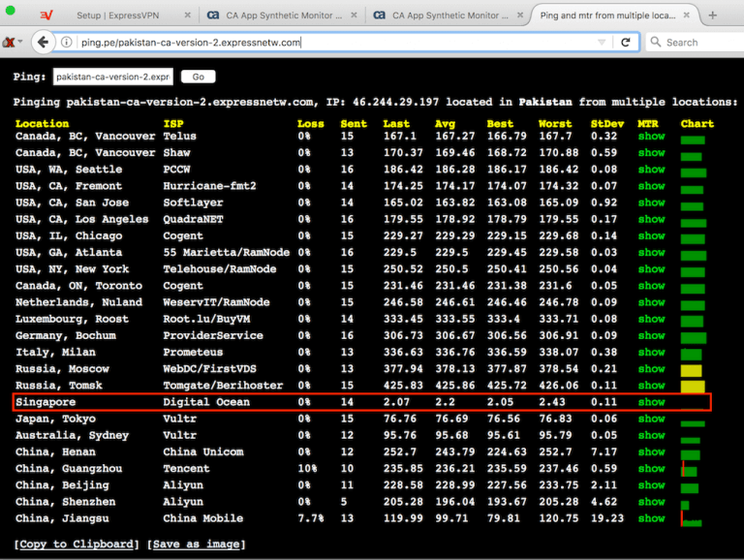The width and height of the screenshot is (744, 560).
Task: Click the StDev column header
Action: pyautogui.click(x=606, y=124)
